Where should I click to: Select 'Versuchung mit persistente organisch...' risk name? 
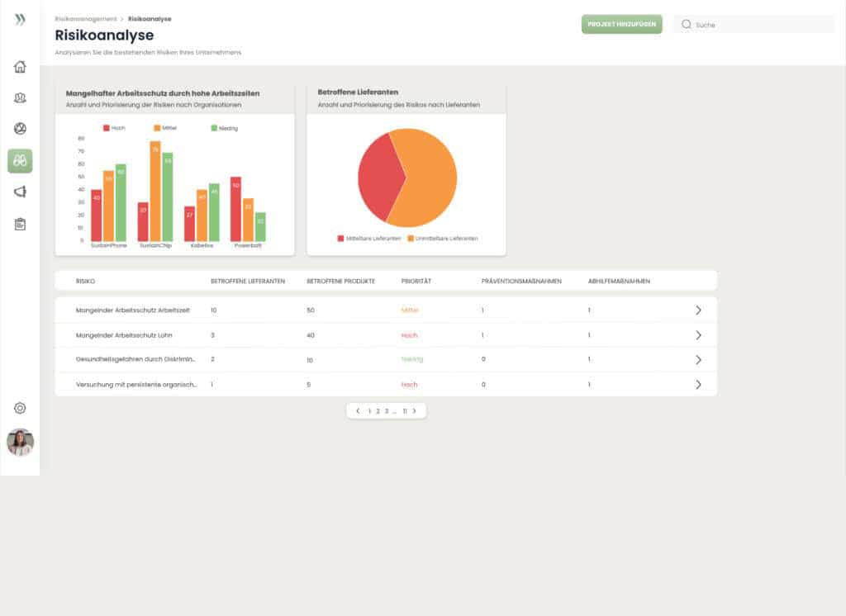(136, 385)
